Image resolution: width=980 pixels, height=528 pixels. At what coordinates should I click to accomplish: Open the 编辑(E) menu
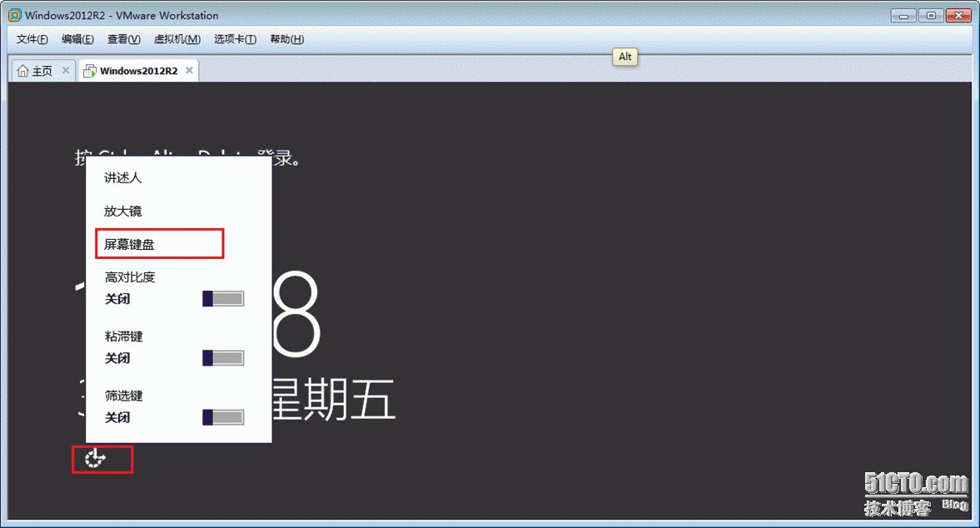77,39
